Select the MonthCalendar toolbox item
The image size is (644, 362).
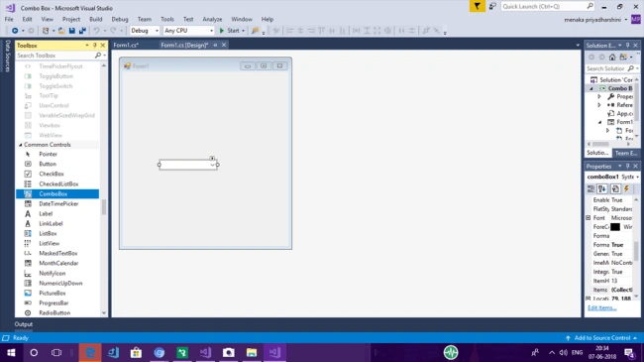coord(57,263)
